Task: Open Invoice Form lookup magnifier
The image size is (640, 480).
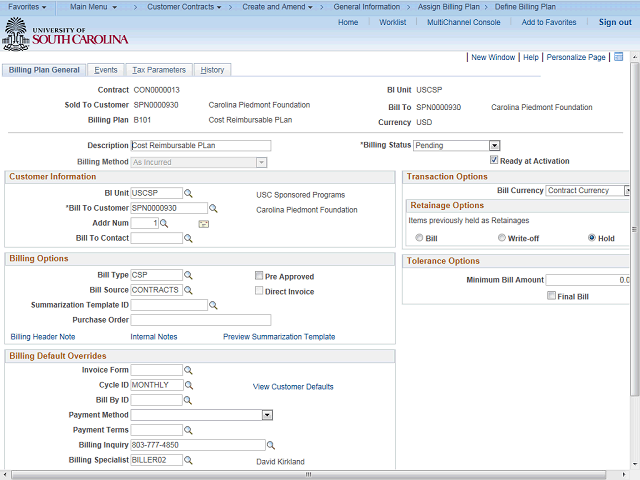Action: tap(188, 370)
